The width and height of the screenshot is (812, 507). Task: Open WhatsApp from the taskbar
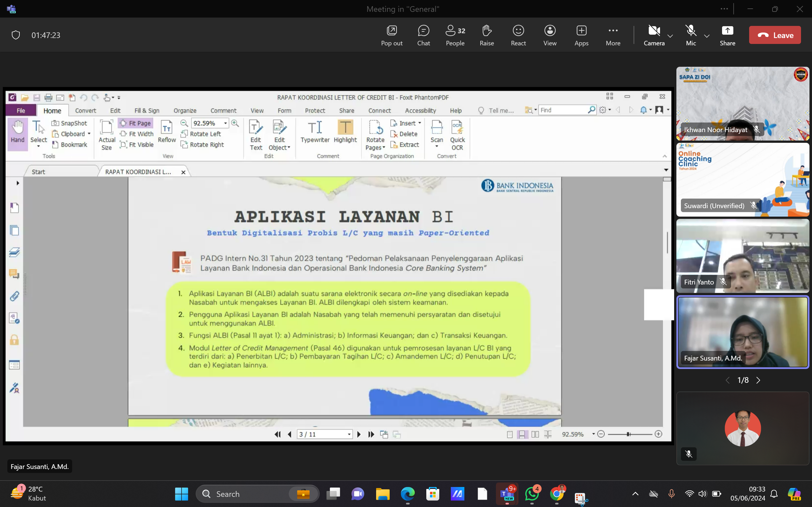[532, 494]
